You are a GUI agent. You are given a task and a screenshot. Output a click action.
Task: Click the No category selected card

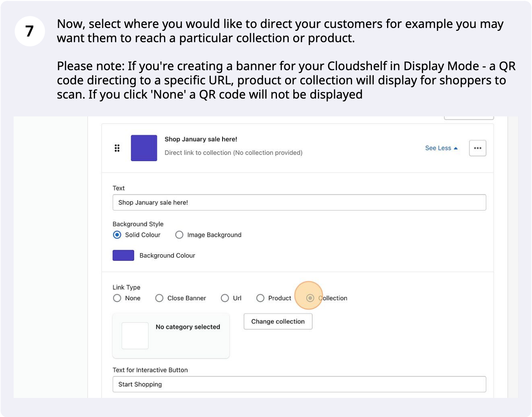[x=171, y=335]
